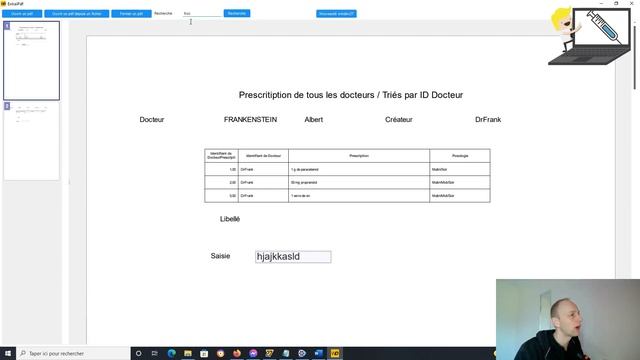Click the blue Rechercher button

[x=237, y=13]
